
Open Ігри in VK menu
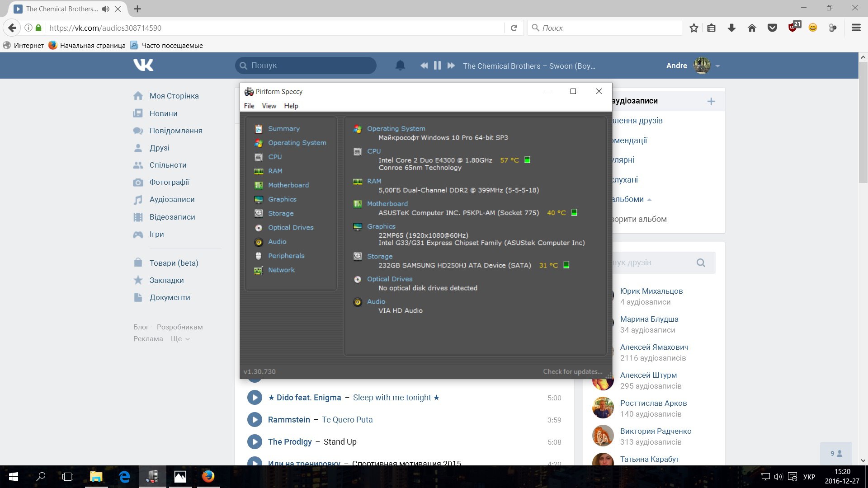(156, 234)
